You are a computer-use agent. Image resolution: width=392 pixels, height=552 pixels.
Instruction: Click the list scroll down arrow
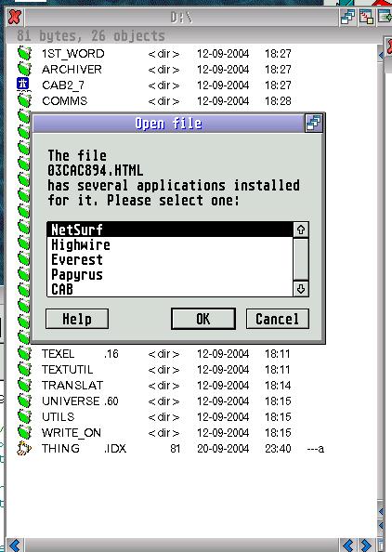(x=301, y=289)
